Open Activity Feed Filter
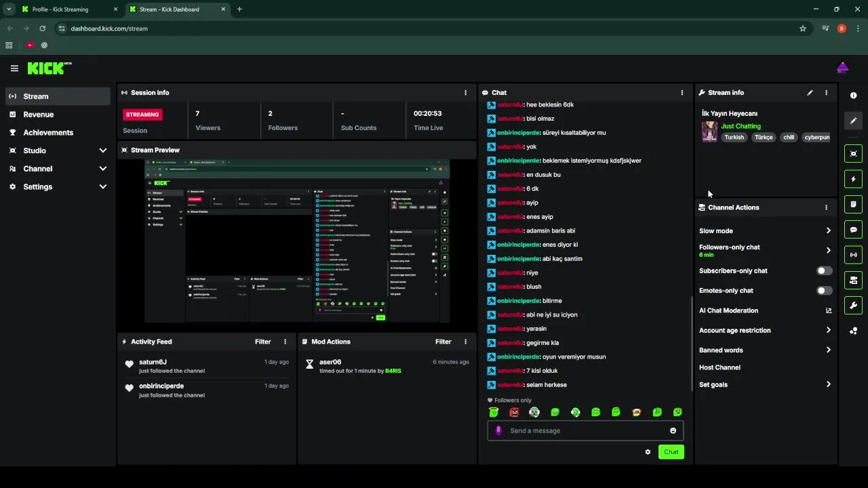Image resolution: width=868 pixels, height=488 pixels. click(x=262, y=342)
